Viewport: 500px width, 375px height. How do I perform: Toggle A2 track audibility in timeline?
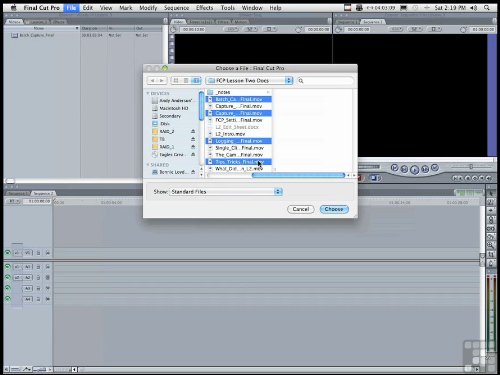click(x=7, y=277)
